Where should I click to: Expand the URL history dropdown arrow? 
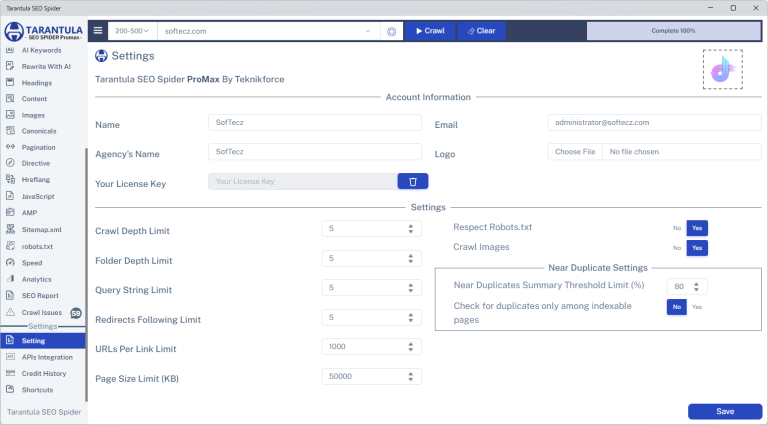368,31
